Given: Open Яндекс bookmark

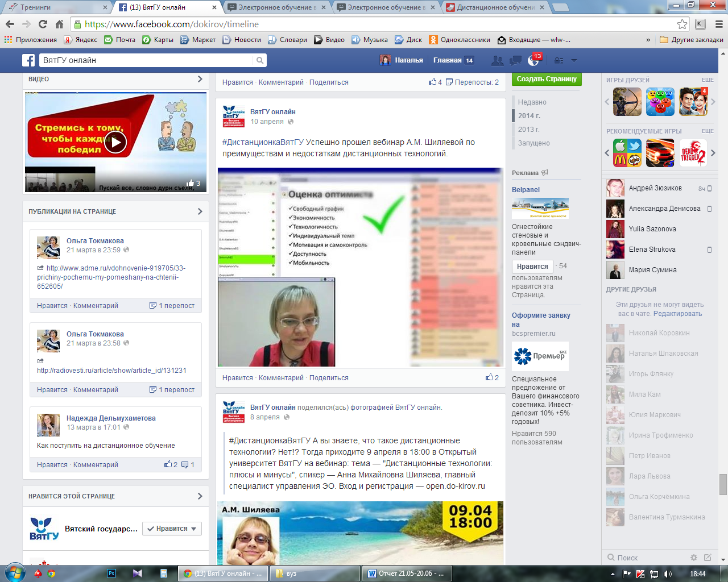Looking at the screenshot, I should [x=81, y=40].
